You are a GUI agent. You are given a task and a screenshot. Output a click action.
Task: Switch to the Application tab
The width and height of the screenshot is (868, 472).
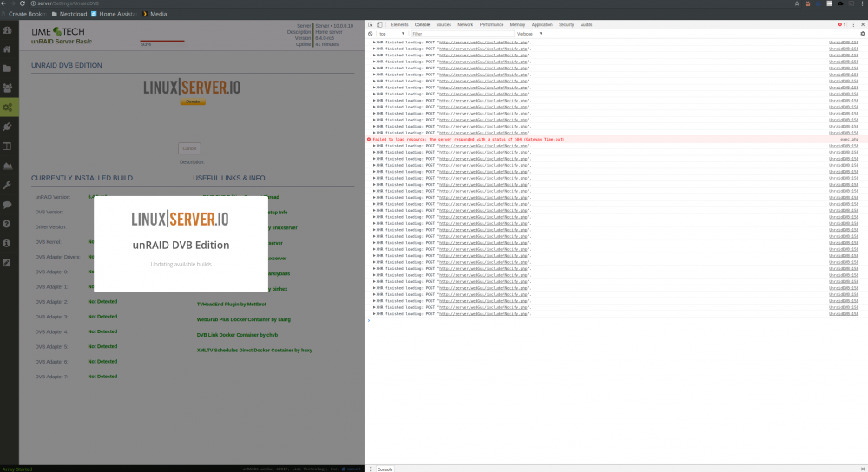click(542, 25)
